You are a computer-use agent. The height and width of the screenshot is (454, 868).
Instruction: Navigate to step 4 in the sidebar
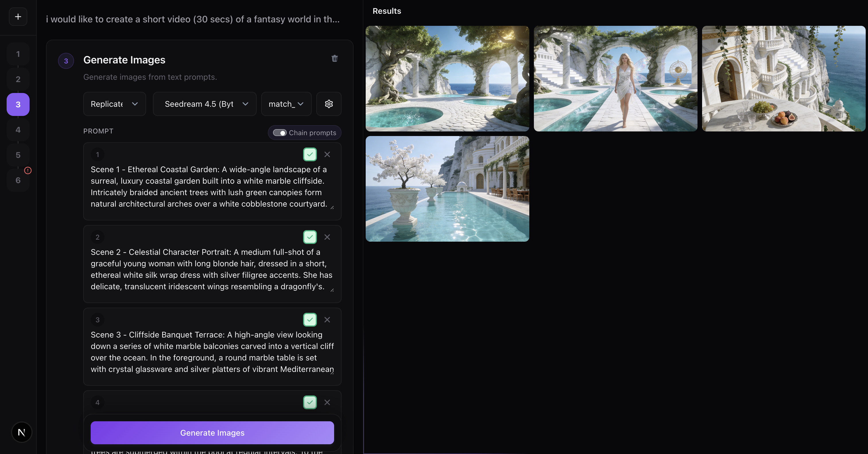click(x=18, y=130)
